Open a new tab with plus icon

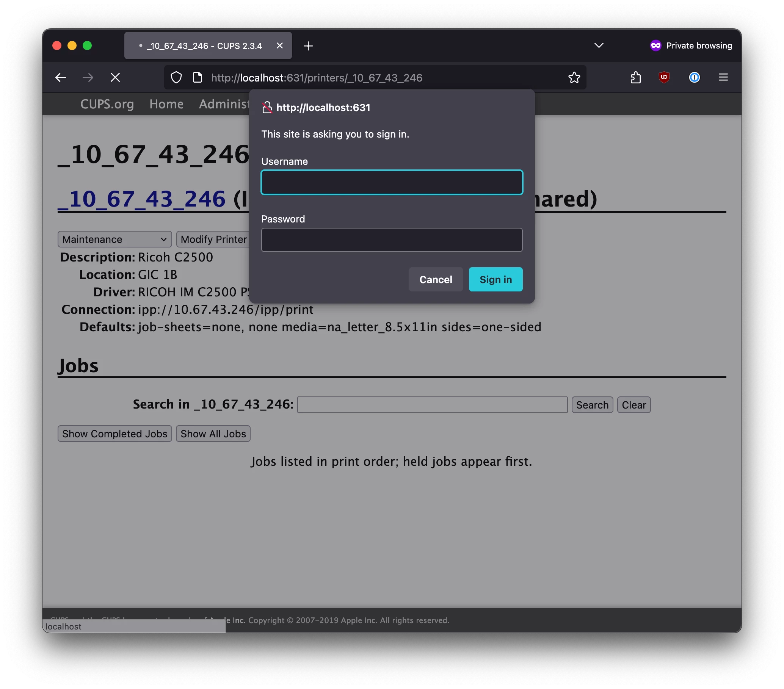pos(308,46)
